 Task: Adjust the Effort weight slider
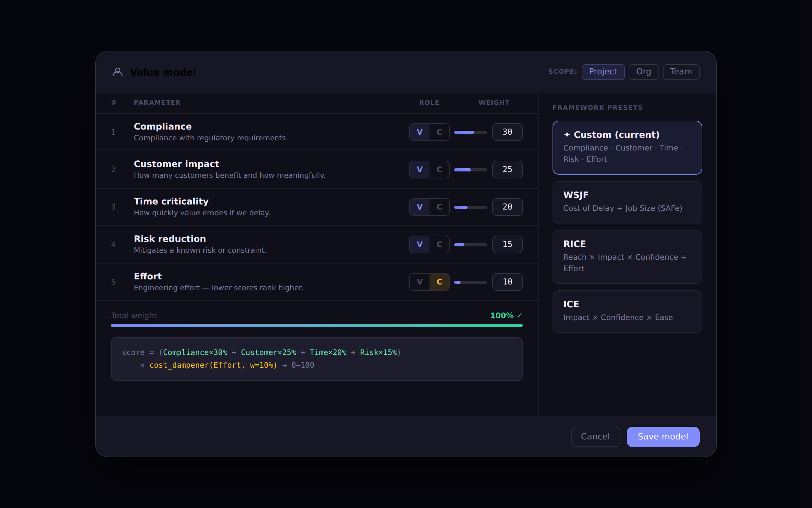[x=470, y=282]
